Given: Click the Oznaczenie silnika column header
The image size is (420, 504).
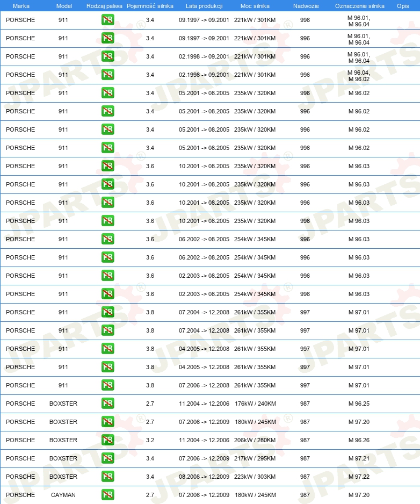Looking at the screenshot, I should coord(360,6).
